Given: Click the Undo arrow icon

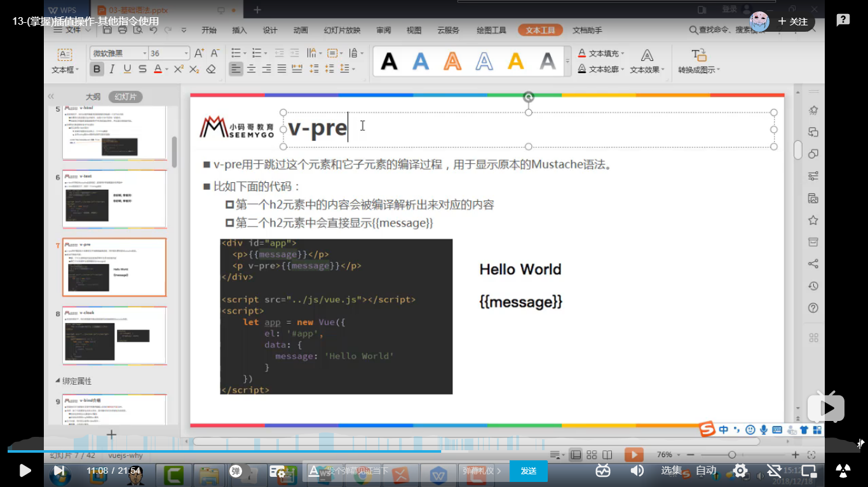Looking at the screenshot, I should tap(153, 30).
